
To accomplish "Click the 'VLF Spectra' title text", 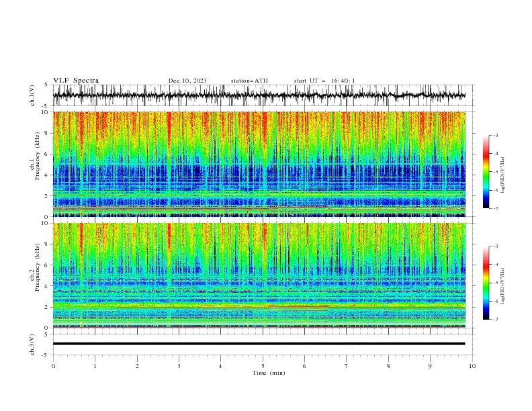I will [76, 81].
